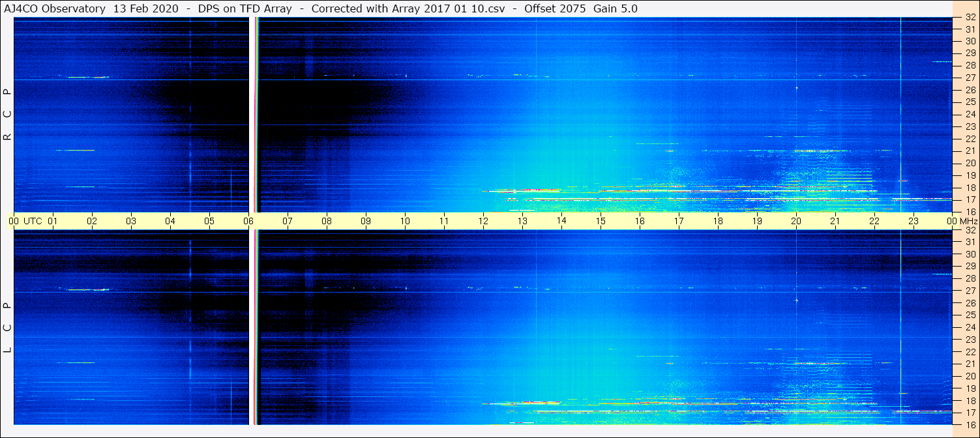The image size is (980, 438).
Task: Click the 13 Feb 2020 date in header
Action: (141, 8)
